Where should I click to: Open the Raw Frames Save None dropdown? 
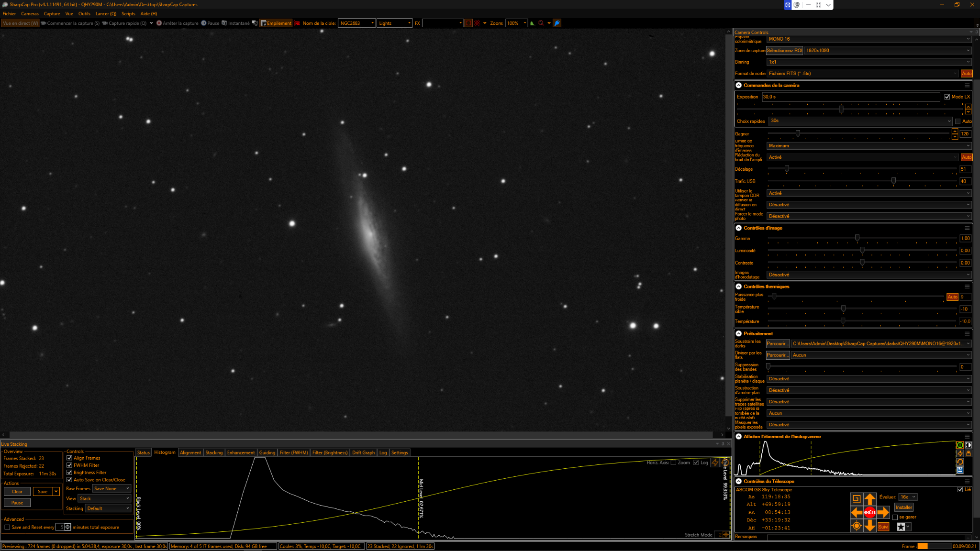pos(111,489)
